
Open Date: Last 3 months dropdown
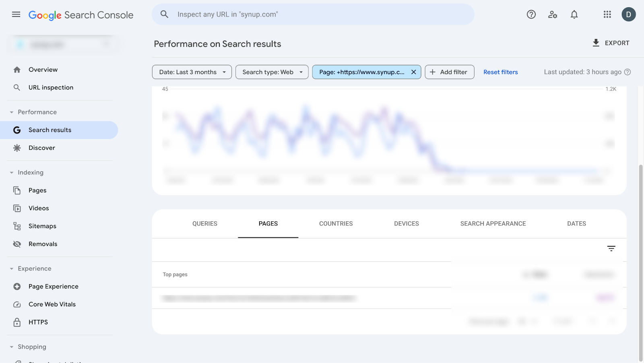coord(192,72)
